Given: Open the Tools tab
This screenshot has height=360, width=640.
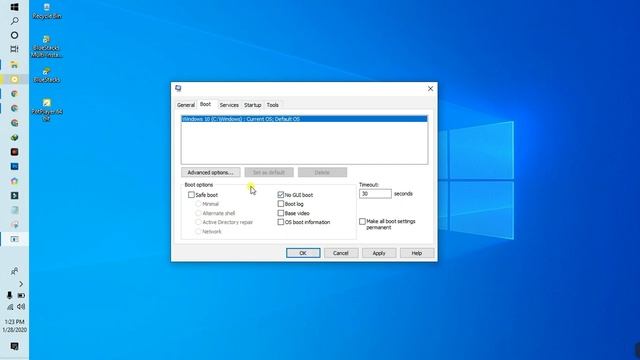Looking at the screenshot, I should (272, 105).
